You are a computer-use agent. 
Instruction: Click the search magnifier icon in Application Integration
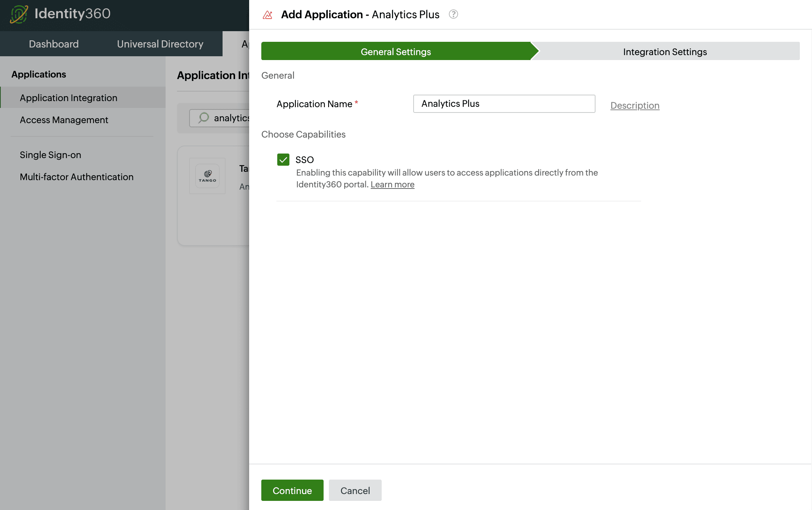202,118
